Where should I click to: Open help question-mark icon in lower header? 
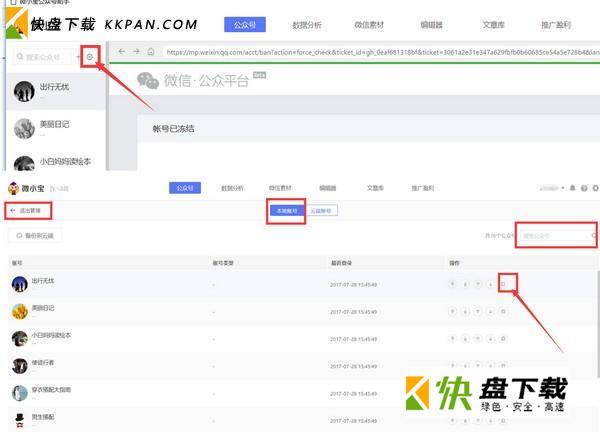click(x=584, y=188)
